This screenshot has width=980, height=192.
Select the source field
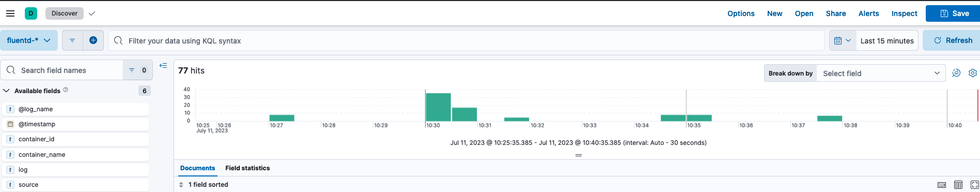coord(76,184)
